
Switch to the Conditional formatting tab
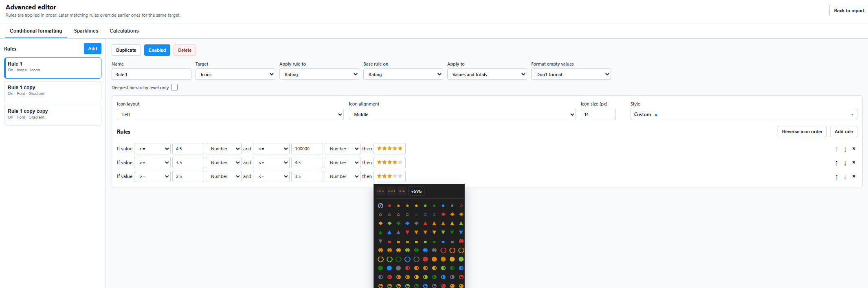pyautogui.click(x=36, y=31)
